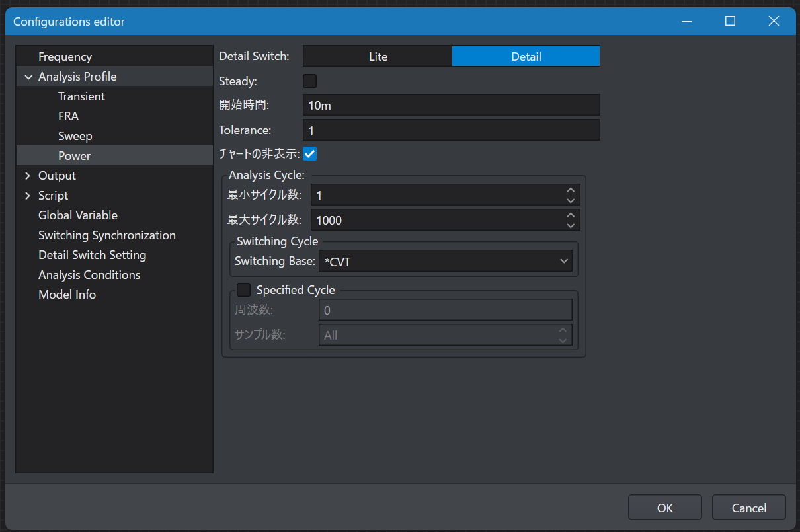Maximize the Configurations editor window

(x=730, y=21)
